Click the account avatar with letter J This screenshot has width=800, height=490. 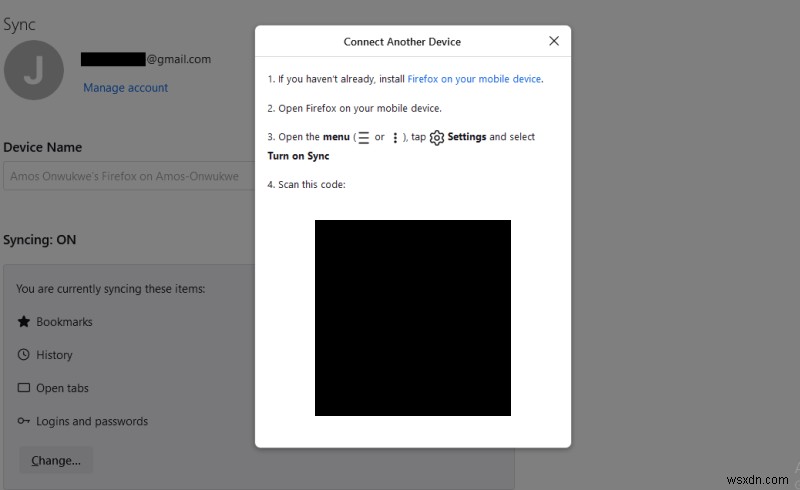click(x=34, y=70)
